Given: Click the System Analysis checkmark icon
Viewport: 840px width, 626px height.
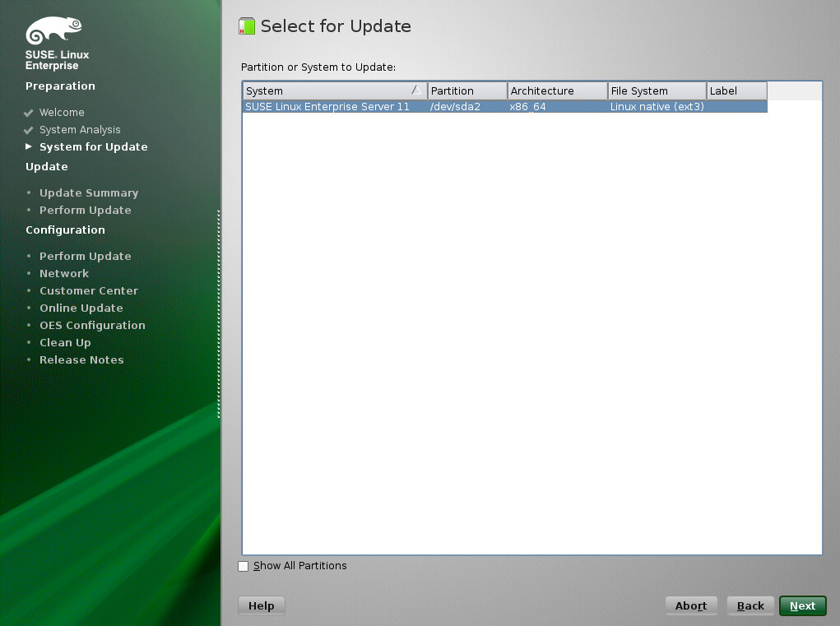Looking at the screenshot, I should (x=29, y=130).
